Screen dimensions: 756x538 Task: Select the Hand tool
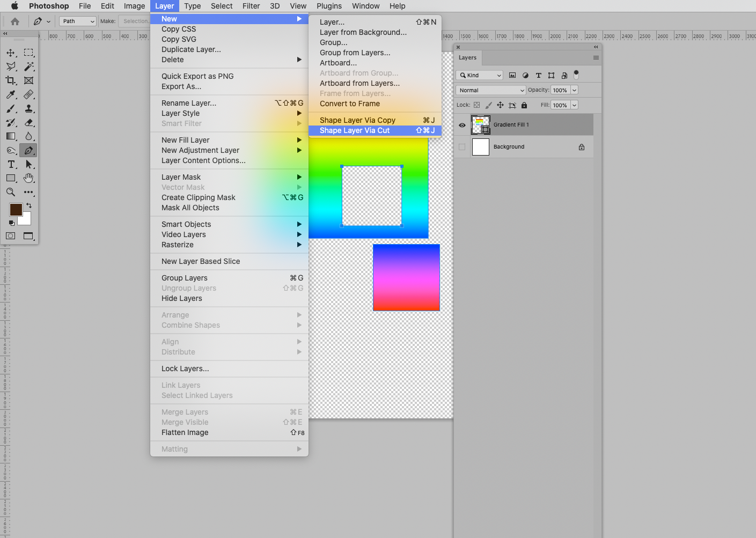coord(29,178)
